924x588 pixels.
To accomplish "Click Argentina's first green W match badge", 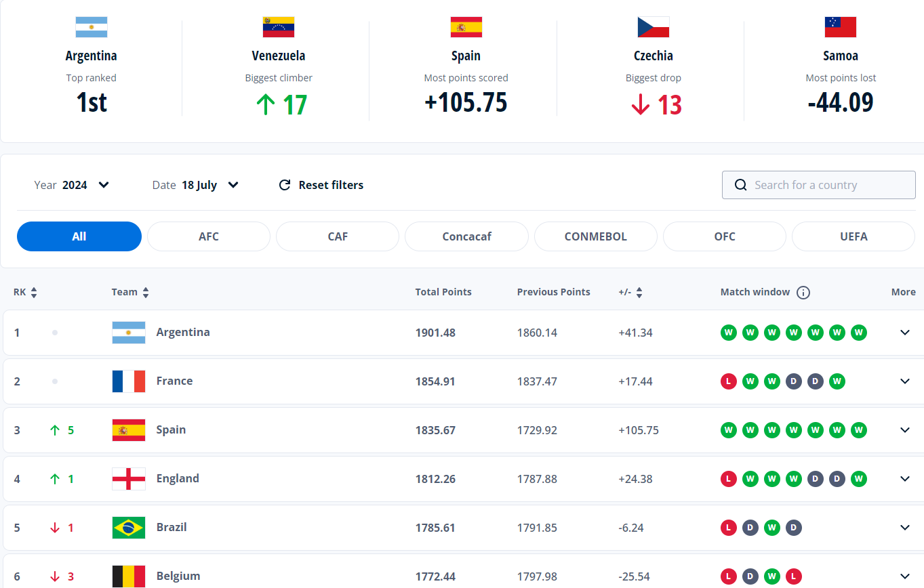I will [x=729, y=333].
